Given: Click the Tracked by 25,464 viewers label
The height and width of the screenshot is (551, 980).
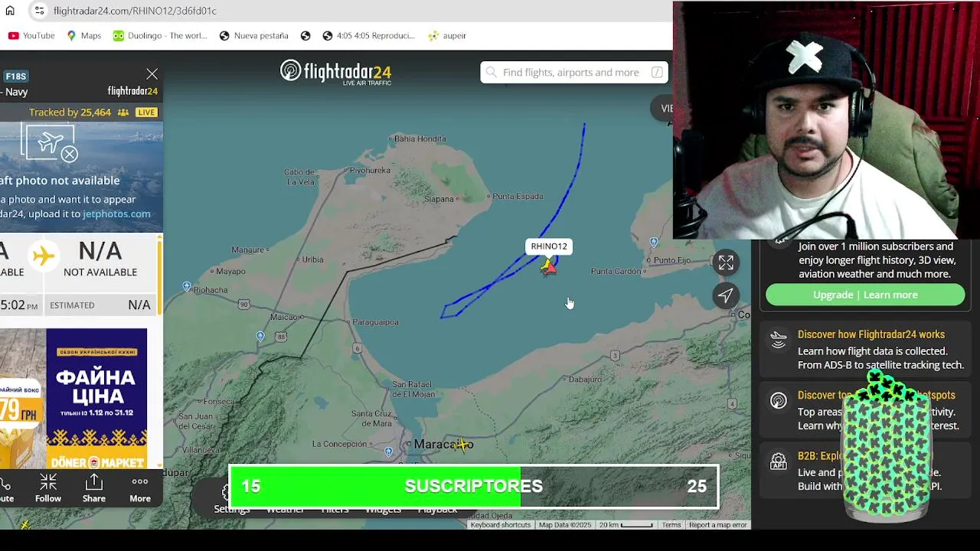Looking at the screenshot, I should point(70,112).
